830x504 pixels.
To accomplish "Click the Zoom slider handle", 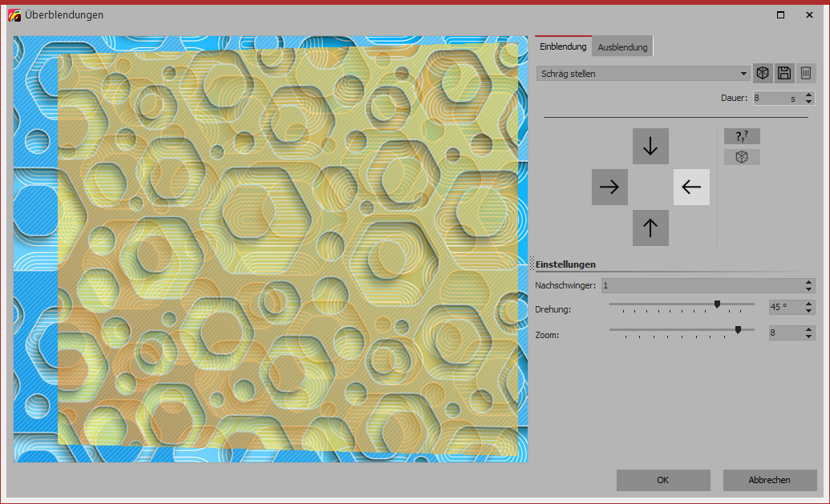I will 739,329.
